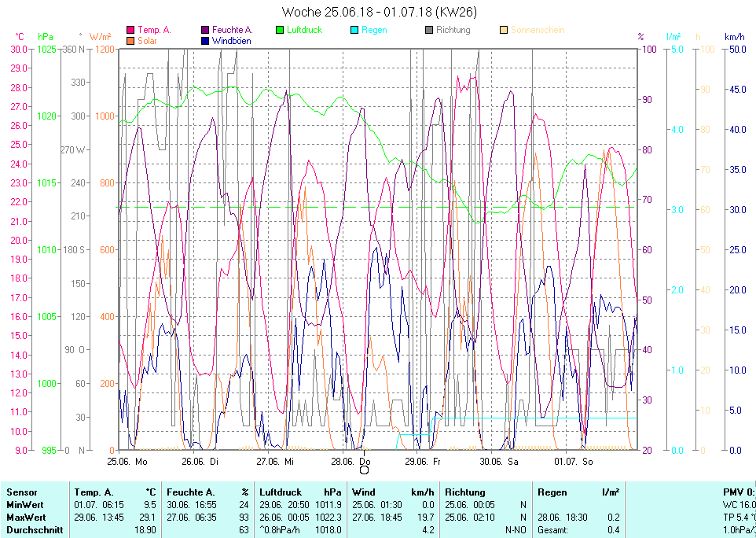Screen dimensions: 756x538
Task: Click the Gesamt: rain total label
Action: tap(552, 530)
